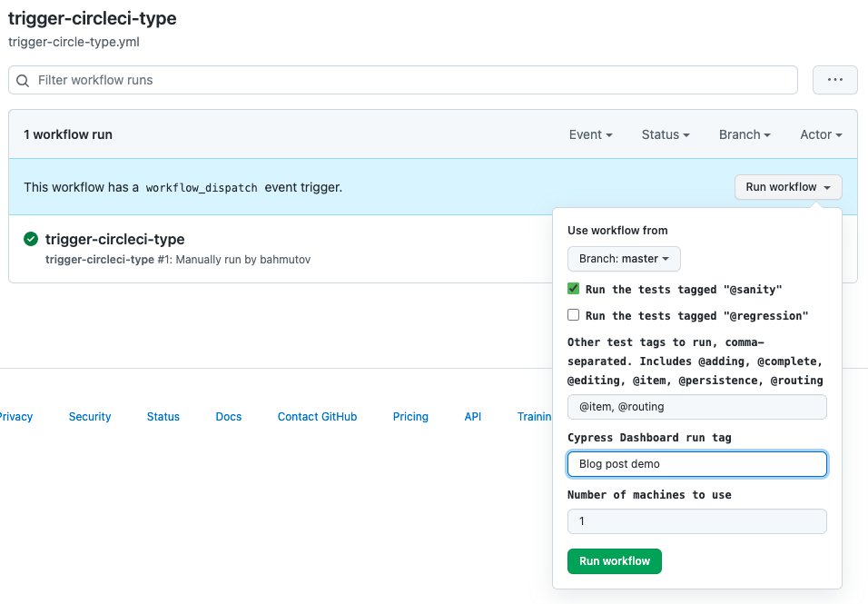Screen dimensions: 868x604
Task: Open the Pricing footer link
Action: pos(410,416)
